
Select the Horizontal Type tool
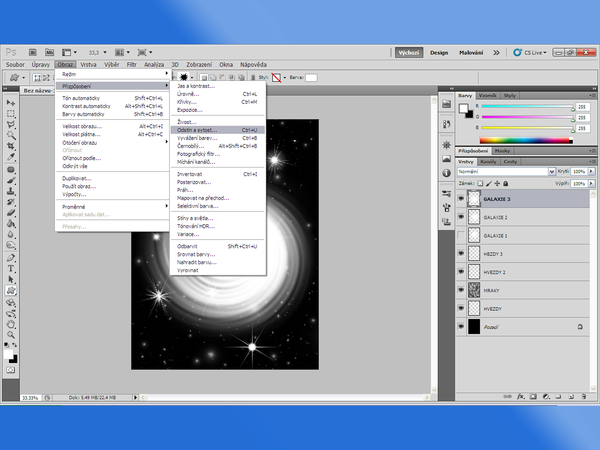coord(12,269)
